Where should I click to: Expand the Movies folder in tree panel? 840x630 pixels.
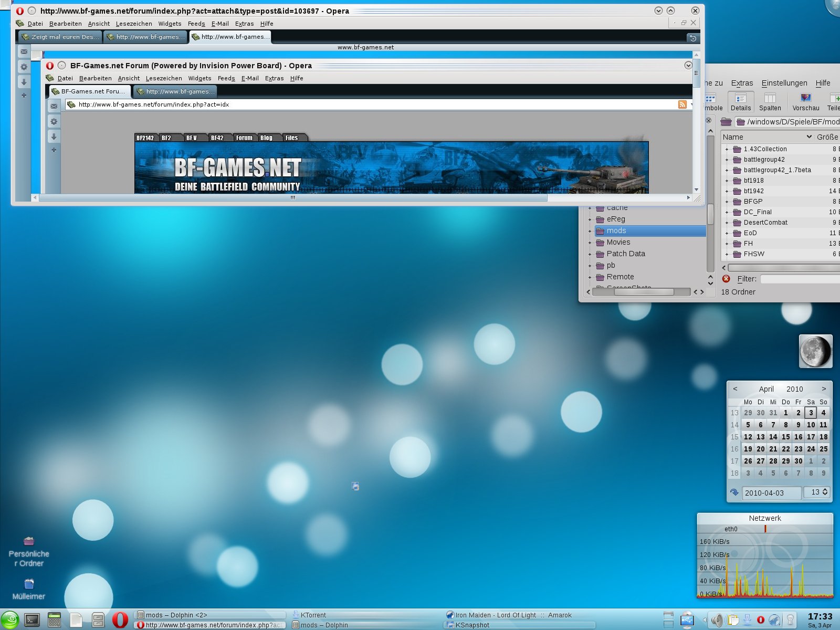pos(590,243)
